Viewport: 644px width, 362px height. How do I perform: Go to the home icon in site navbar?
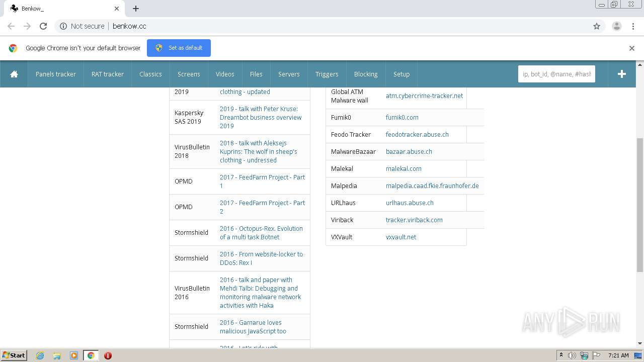[x=14, y=74]
